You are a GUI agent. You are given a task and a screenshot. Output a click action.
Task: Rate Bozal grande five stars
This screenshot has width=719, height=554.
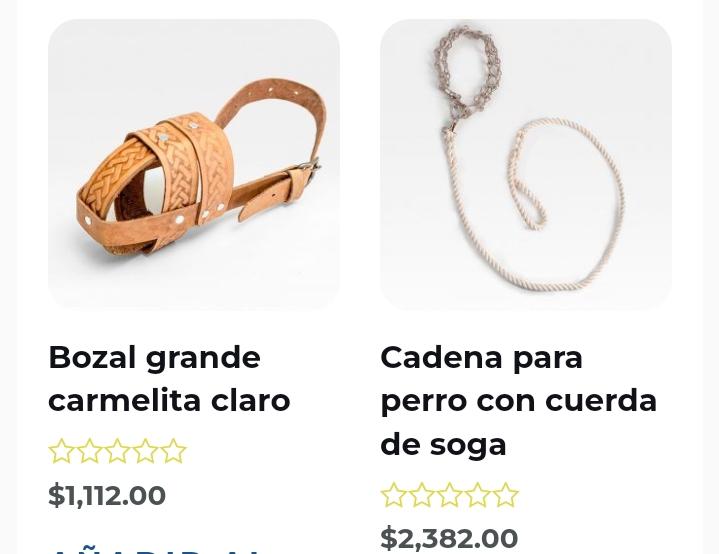[173, 451]
